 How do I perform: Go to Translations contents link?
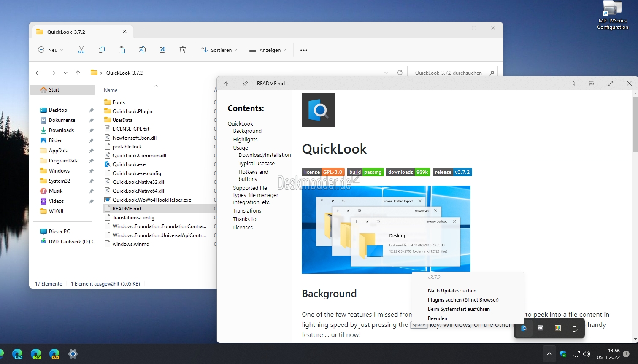pyautogui.click(x=247, y=211)
